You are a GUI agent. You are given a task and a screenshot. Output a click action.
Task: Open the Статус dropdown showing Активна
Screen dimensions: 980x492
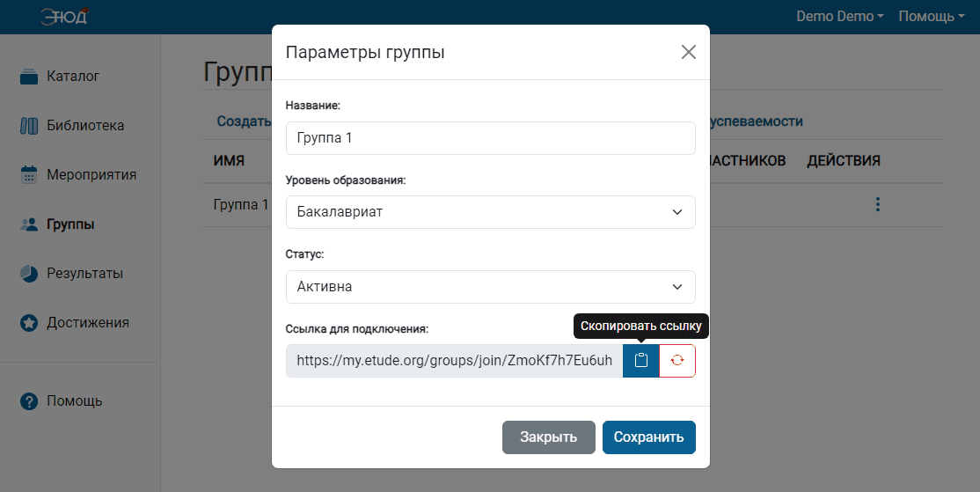[491, 287]
